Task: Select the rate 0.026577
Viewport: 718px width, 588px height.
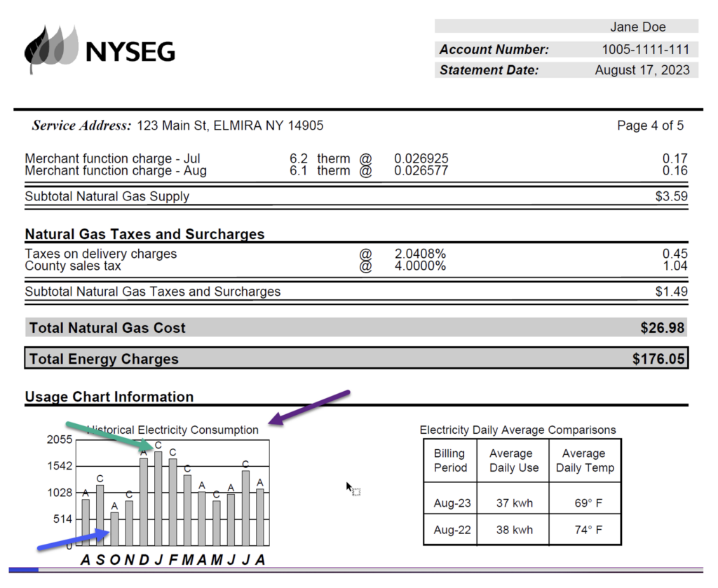Action: [421, 171]
